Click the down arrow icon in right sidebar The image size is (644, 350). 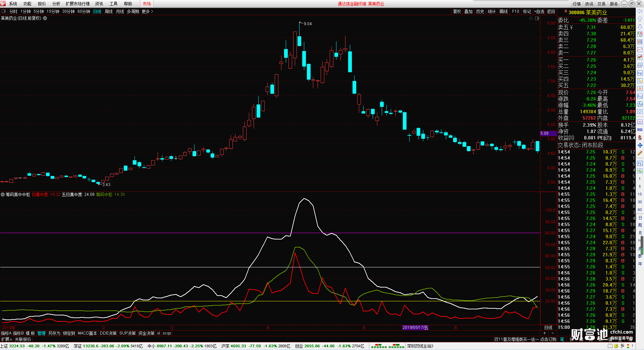(x=640, y=27)
